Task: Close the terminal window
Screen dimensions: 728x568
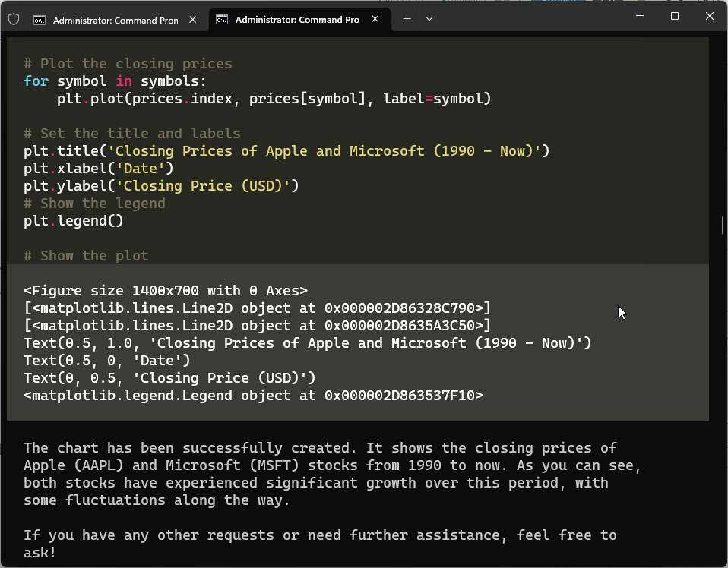Action: coord(709,16)
